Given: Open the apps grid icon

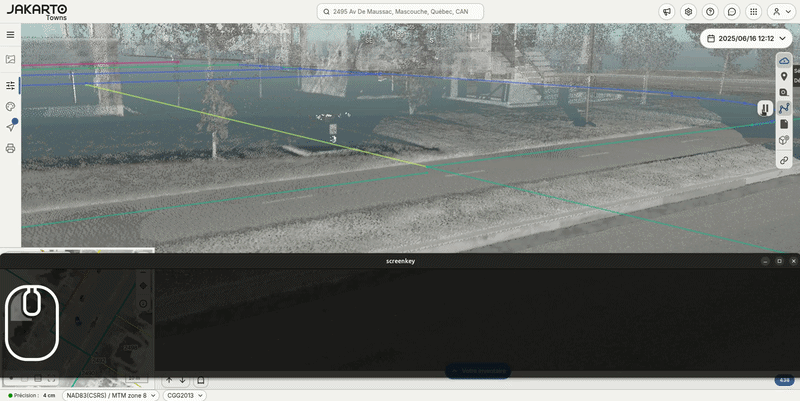Looking at the screenshot, I should [x=754, y=12].
